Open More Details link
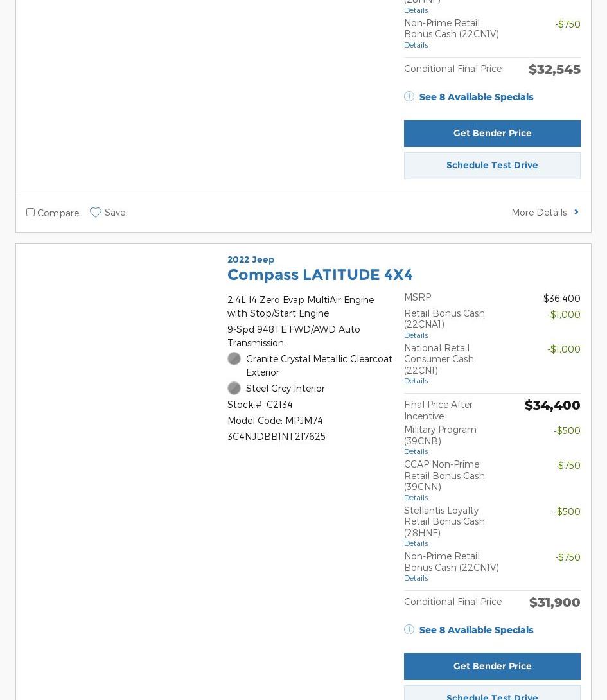Screen dimensions: 607x700 click(539, 213)
